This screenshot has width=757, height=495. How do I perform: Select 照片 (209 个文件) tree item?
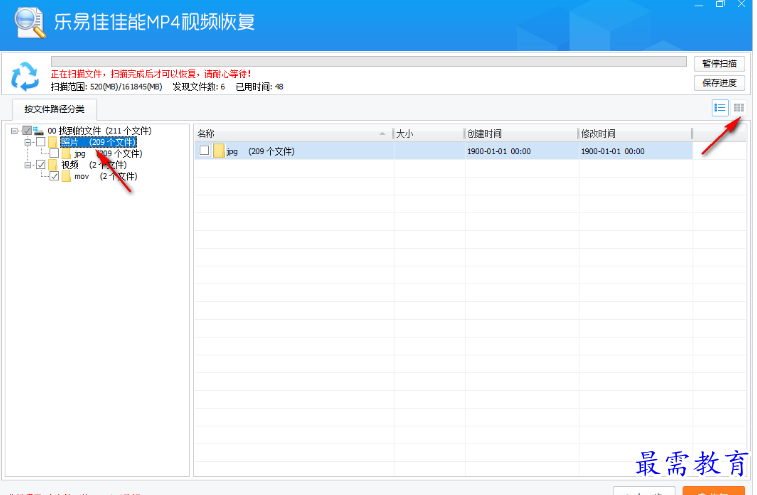[x=98, y=142]
